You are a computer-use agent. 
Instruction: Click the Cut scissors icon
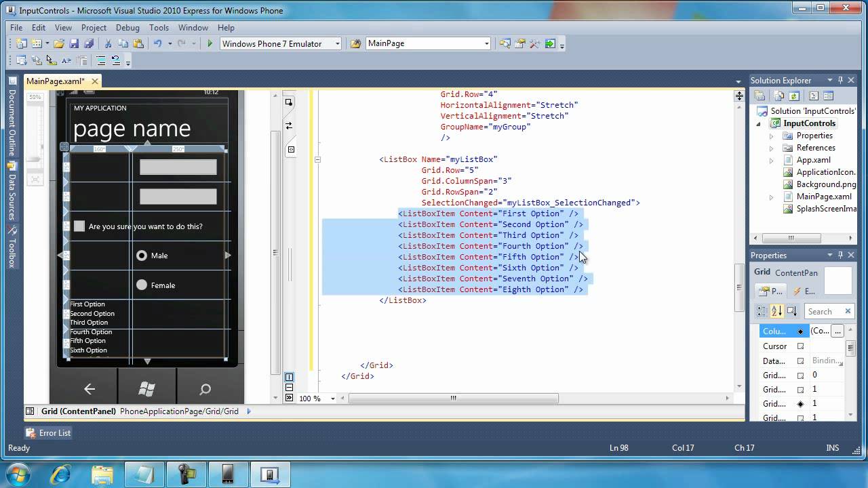108,43
